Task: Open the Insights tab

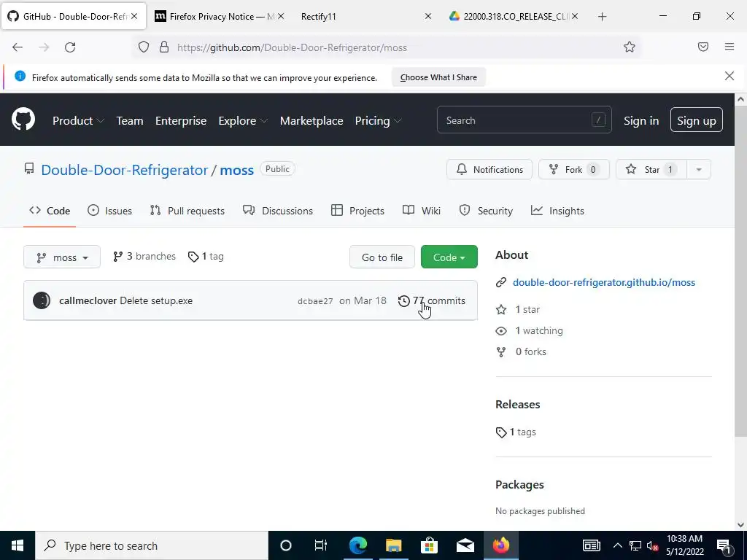Action: [557, 211]
